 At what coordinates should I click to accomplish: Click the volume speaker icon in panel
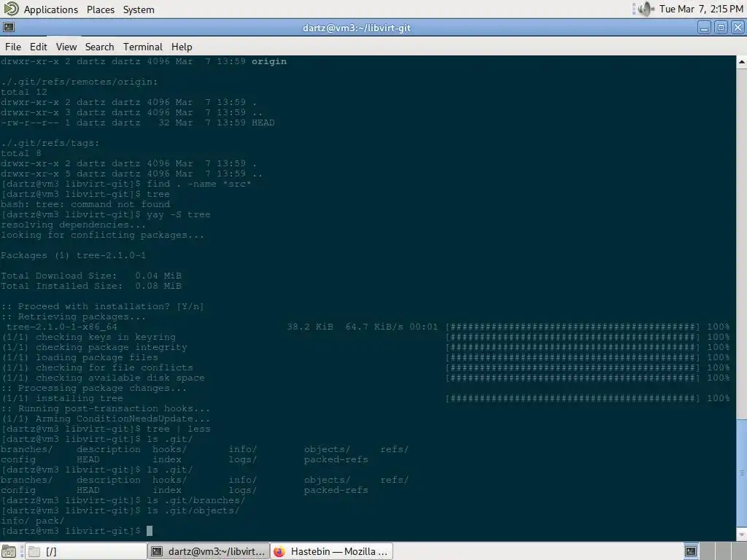coord(646,9)
